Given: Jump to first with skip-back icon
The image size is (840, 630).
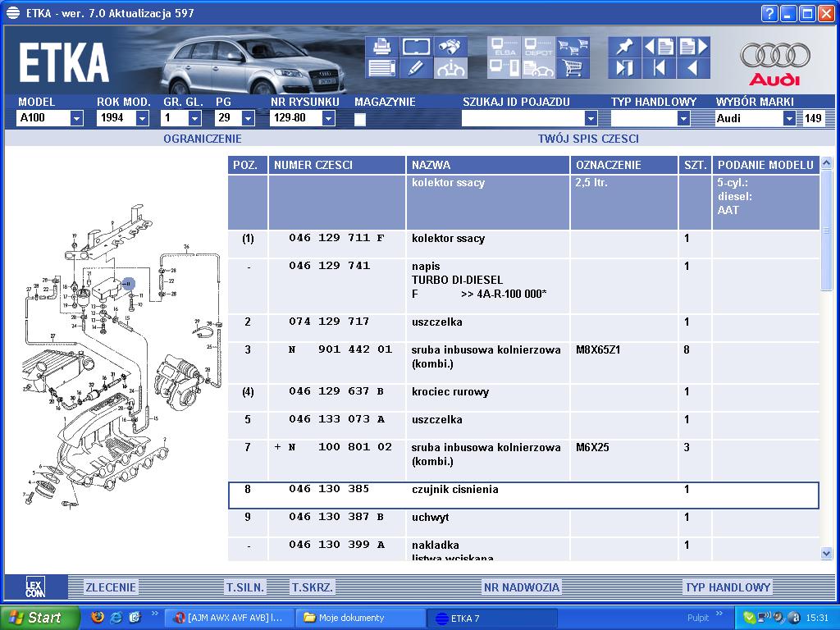Looking at the screenshot, I should point(659,68).
